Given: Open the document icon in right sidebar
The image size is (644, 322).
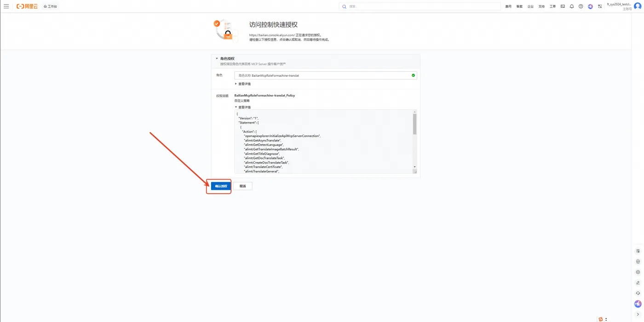Looking at the screenshot, I should 638,251.
